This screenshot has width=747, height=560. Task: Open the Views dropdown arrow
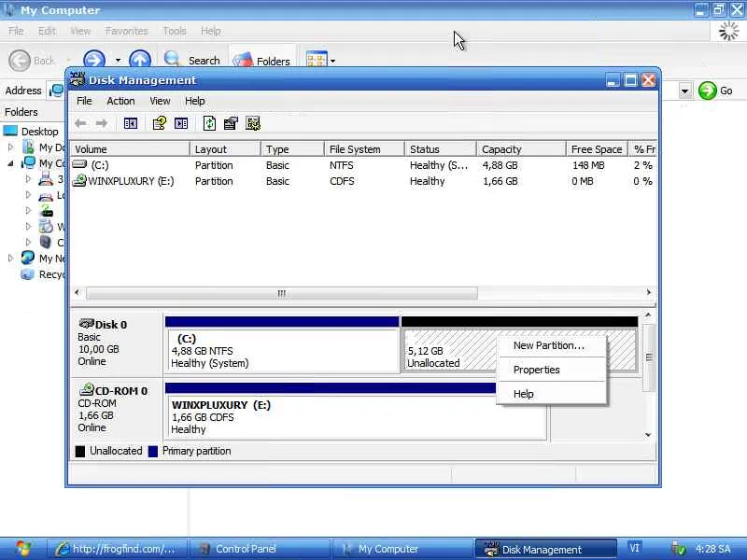[332, 61]
